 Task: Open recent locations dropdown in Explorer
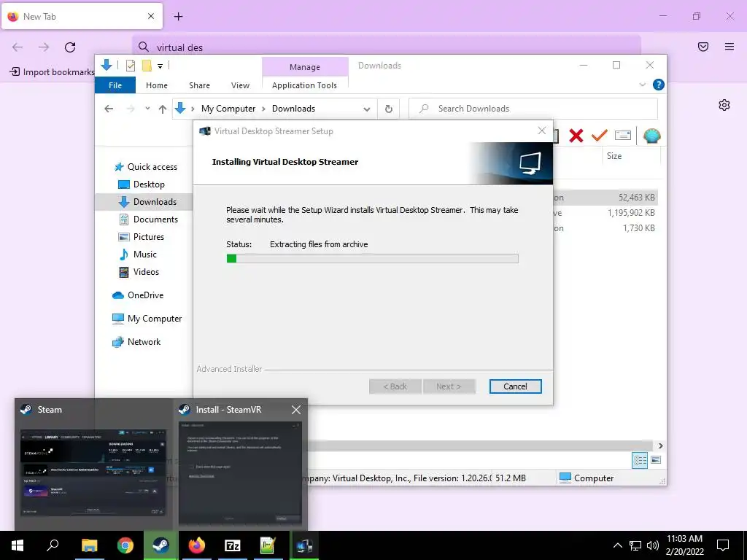click(x=147, y=109)
